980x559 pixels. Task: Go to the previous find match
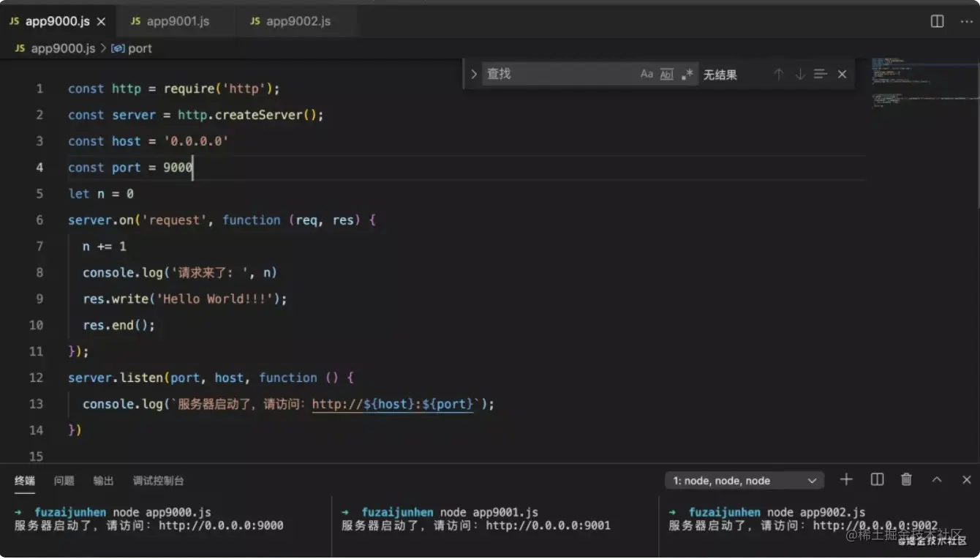pyautogui.click(x=778, y=74)
